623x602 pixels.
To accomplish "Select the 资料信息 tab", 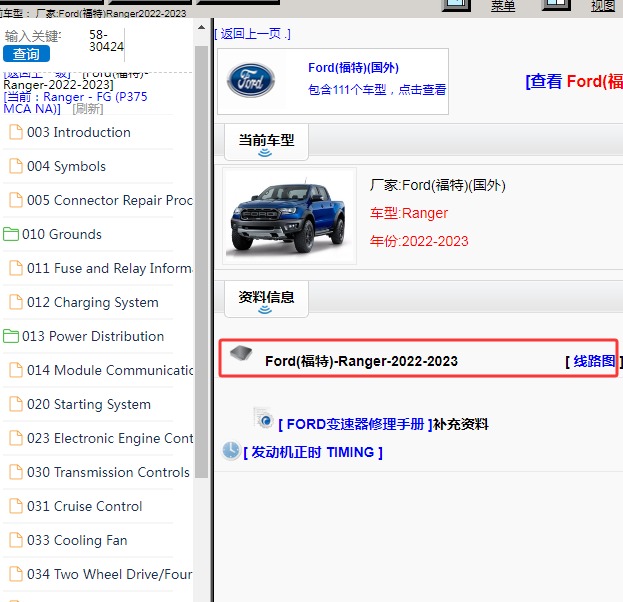I will pos(266,299).
